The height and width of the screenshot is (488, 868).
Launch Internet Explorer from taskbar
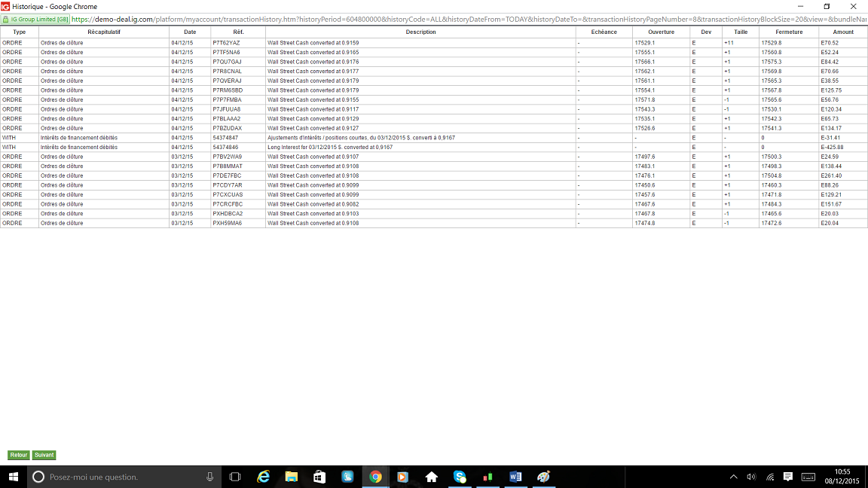pyautogui.click(x=264, y=477)
